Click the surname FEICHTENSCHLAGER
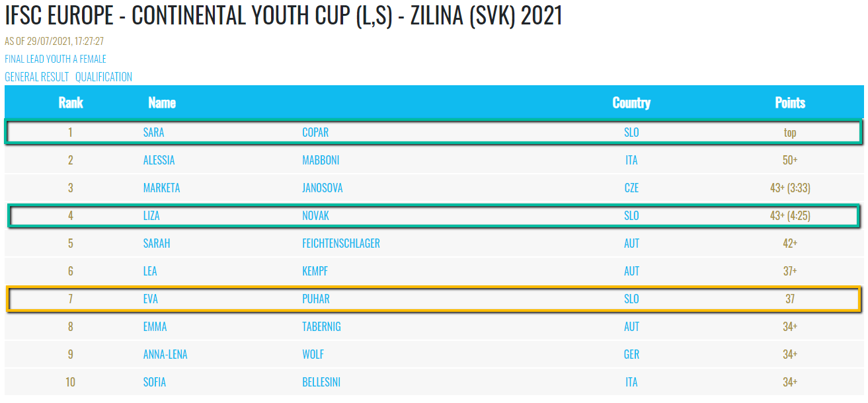 [341, 243]
